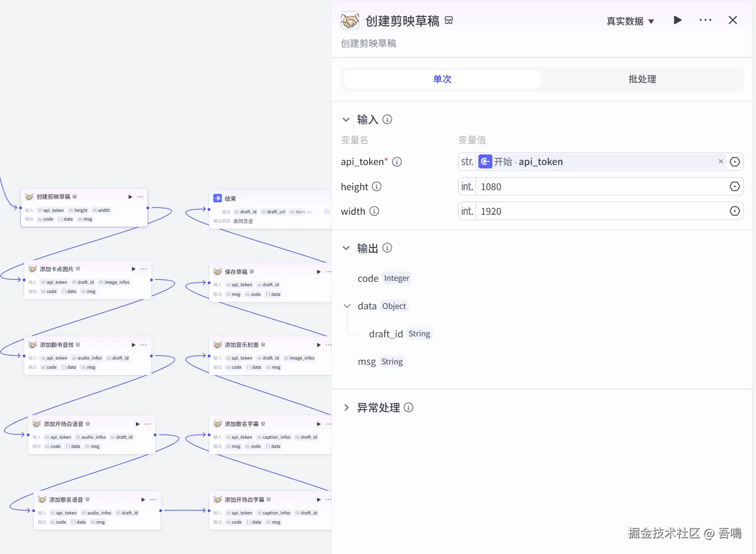Click the 返回变量 output type in 结束 node

point(243,221)
